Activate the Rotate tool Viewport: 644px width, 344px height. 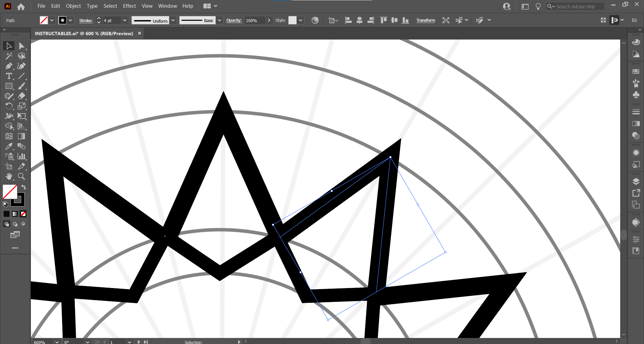coord(9,106)
